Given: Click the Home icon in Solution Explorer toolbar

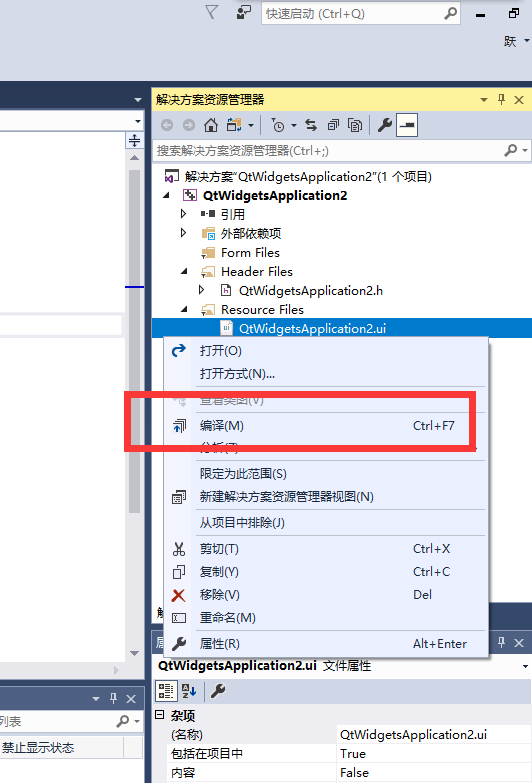Looking at the screenshot, I should point(211,125).
